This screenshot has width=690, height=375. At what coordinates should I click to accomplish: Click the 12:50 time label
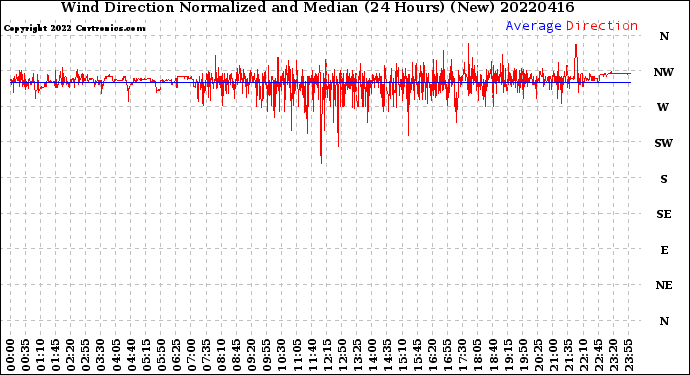coord(342,355)
